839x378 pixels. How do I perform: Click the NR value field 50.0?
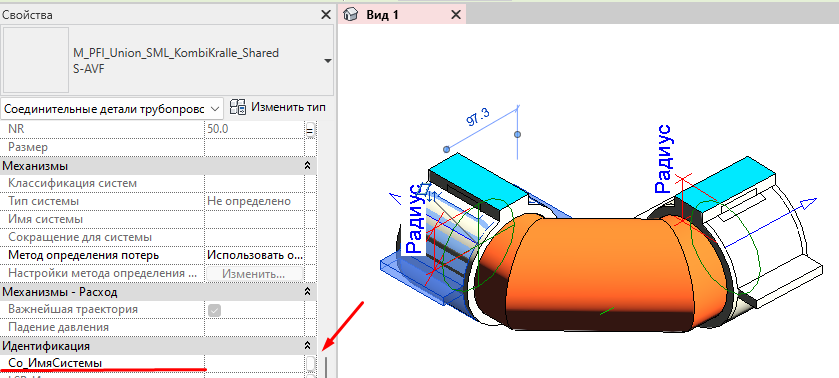tap(254, 129)
